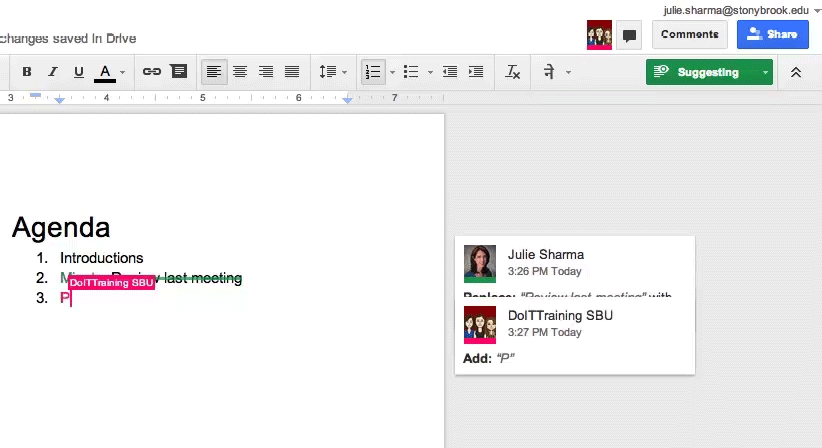
Task: Toggle the bulleted list
Action: (411, 72)
